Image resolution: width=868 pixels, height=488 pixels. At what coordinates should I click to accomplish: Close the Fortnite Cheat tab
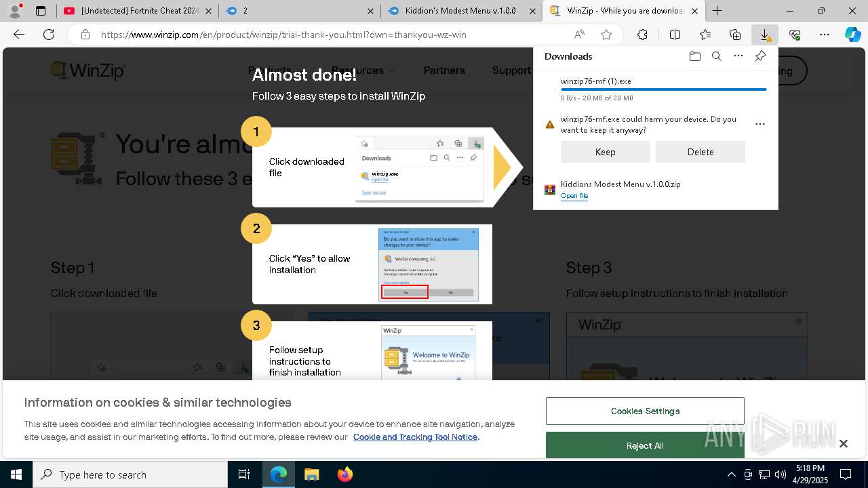[x=208, y=11]
